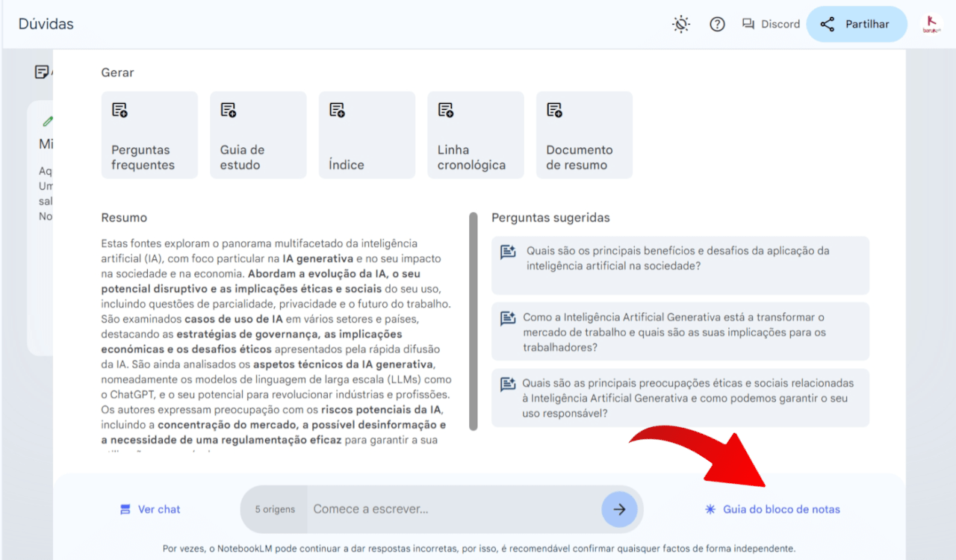
Task: Click the Partilhar share button
Action: [857, 25]
